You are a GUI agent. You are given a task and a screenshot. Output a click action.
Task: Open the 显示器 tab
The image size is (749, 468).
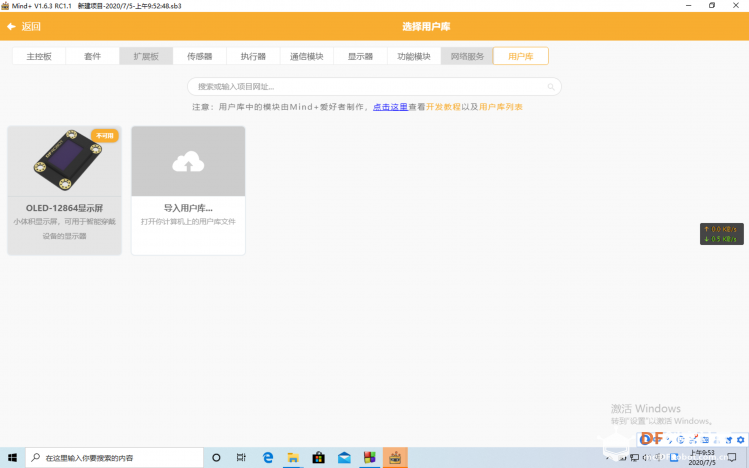coord(360,56)
